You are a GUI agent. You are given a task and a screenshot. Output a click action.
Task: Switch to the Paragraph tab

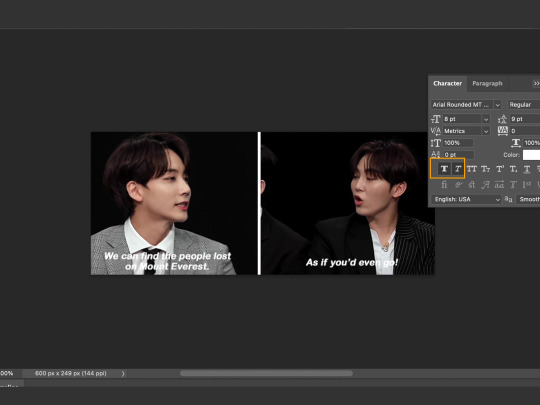click(x=487, y=83)
